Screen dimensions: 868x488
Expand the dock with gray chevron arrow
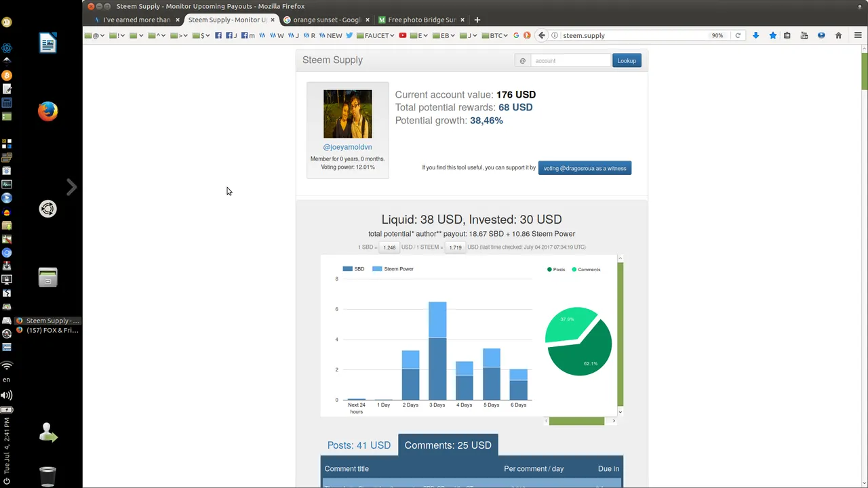pos(72,187)
